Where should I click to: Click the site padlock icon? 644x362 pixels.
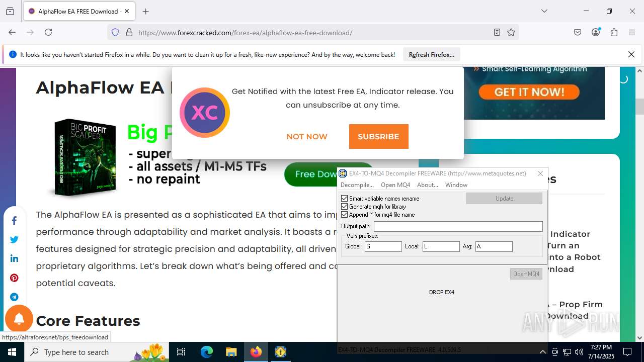click(129, 32)
